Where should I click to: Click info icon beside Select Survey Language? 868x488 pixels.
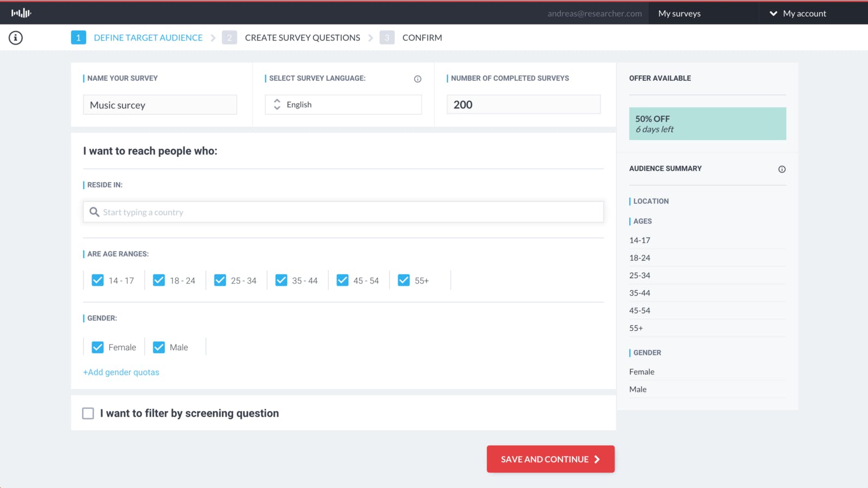418,79
